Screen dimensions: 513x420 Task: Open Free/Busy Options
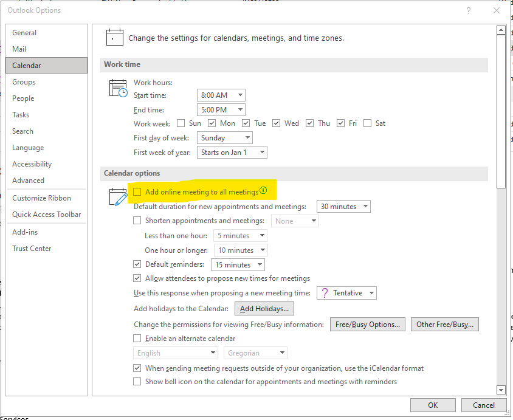(367, 324)
